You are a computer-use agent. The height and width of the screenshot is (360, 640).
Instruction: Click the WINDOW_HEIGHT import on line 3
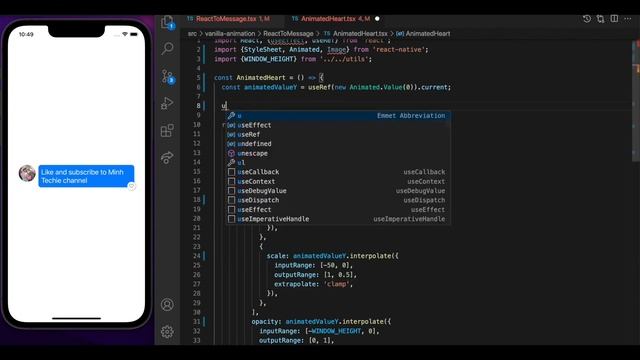pyautogui.click(x=269, y=59)
